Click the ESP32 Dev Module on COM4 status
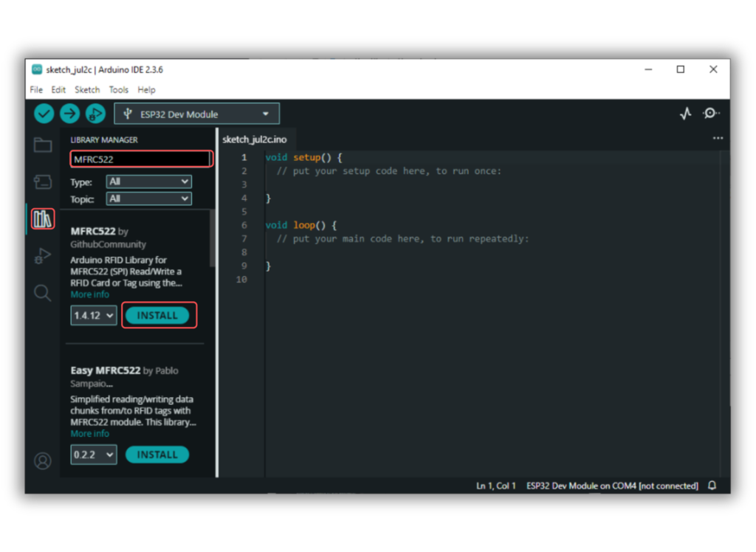Screen dimensions: 756x552 (x=612, y=486)
